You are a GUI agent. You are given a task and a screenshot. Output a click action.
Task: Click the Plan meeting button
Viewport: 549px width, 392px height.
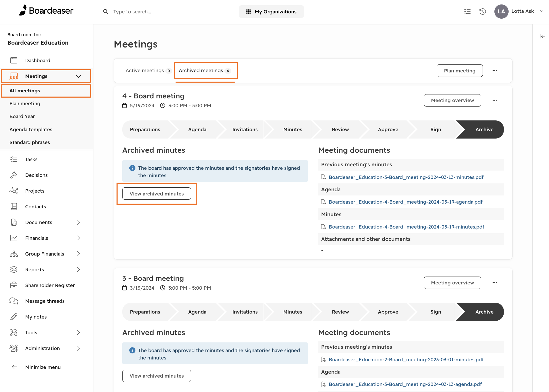(x=460, y=71)
